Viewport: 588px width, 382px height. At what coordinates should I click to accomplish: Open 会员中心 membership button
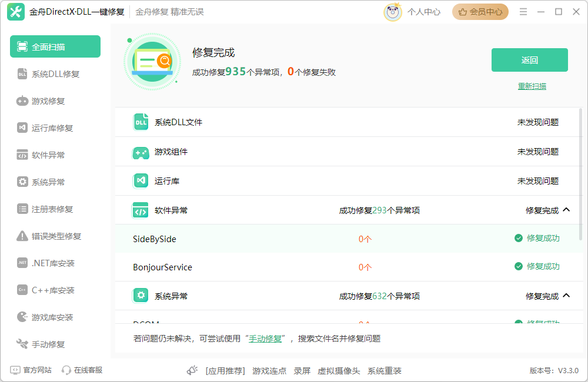tap(480, 12)
